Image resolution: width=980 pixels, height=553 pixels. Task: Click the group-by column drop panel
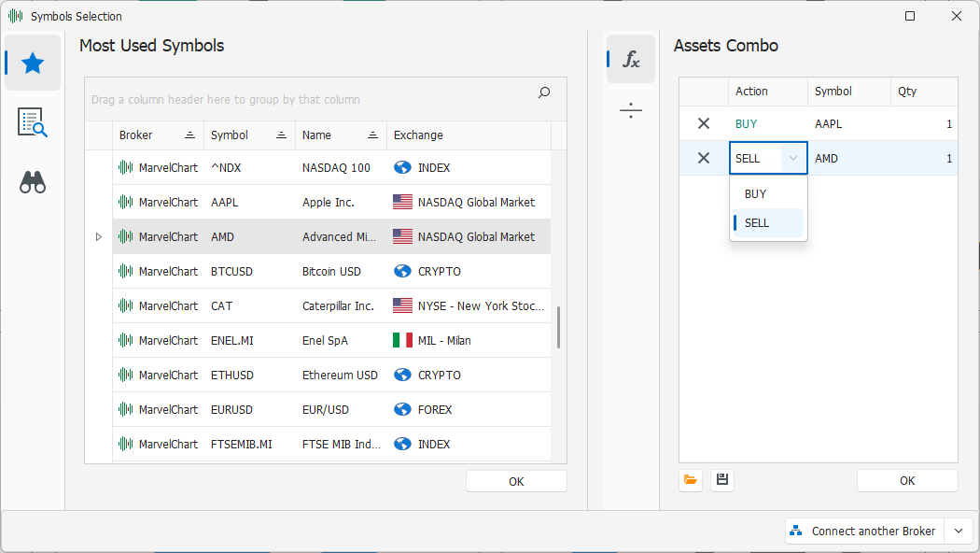tap(326, 99)
